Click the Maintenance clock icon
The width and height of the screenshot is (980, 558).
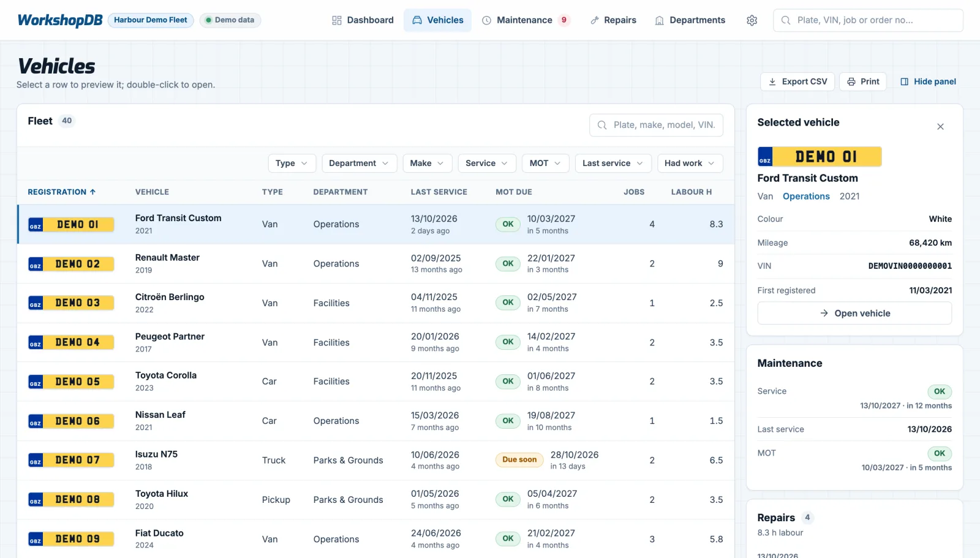pyautogui.click(x=486, y=20)
